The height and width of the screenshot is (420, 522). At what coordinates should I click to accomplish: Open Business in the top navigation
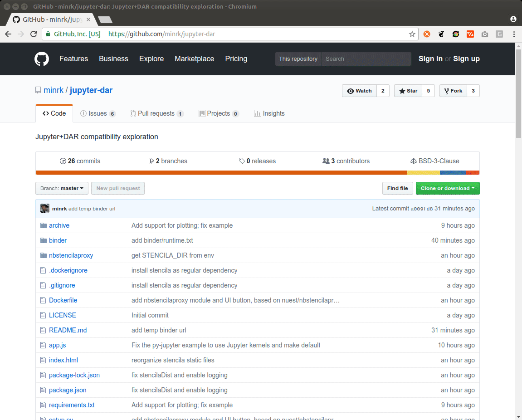[113, 59]
